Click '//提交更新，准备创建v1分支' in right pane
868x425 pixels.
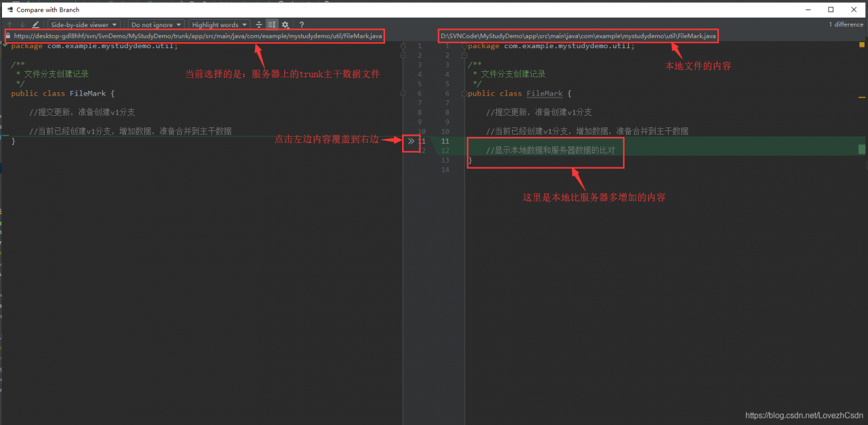(539, 113)
